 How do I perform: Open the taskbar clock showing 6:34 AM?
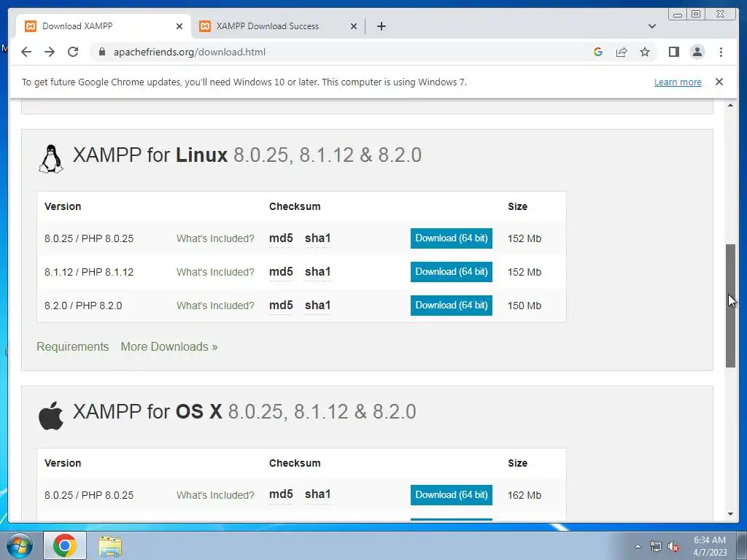click(x=710, y=546)
